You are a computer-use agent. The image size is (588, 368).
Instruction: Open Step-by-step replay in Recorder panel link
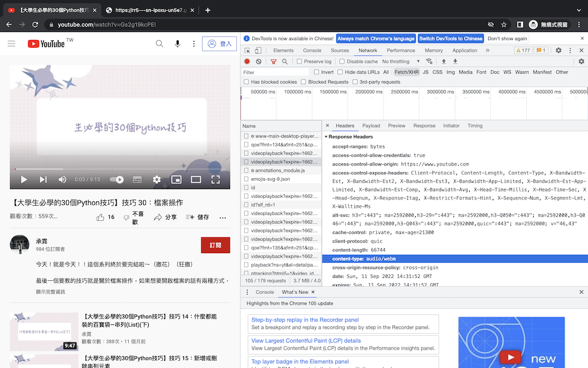point(305,320)
